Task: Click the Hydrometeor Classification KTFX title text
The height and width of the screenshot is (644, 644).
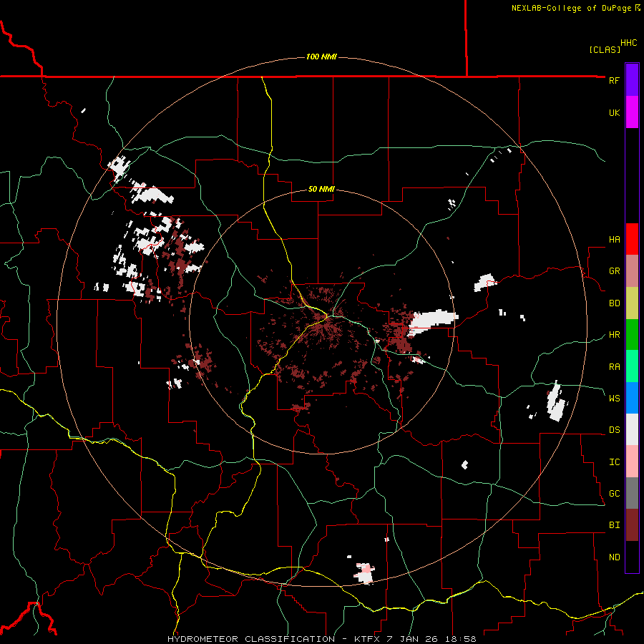Action: coord(321,639)
